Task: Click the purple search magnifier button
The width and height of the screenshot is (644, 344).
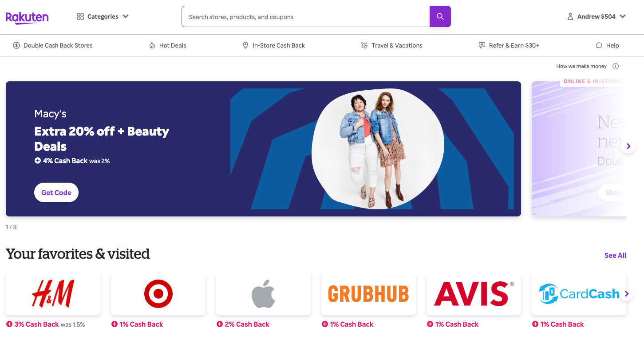Action: click(x=440, y=16)
